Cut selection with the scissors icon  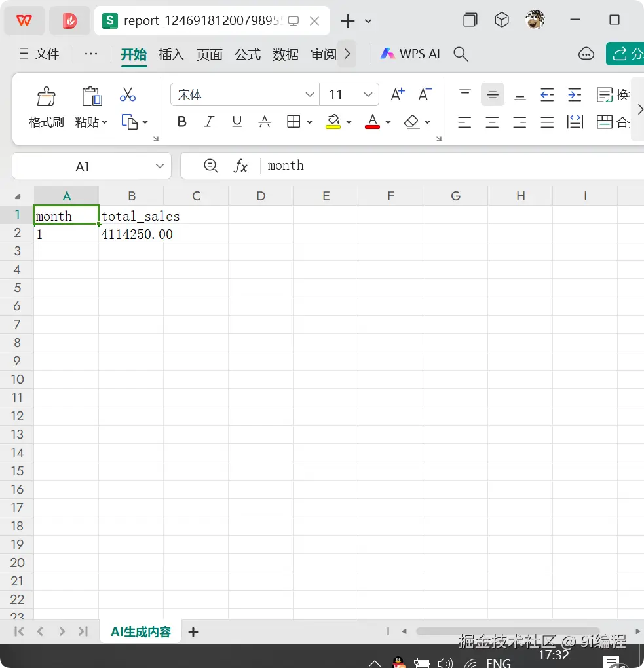coord(128,95)
